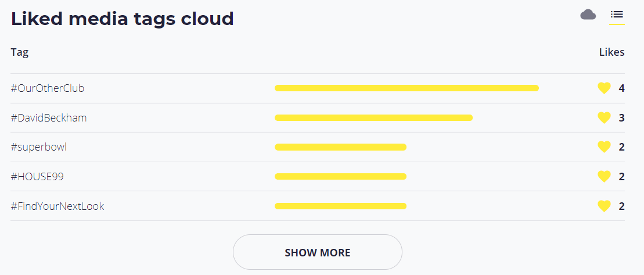The width and height of the screenshot is (644, 275).
Task: Click heart icon next to #superbowl
Action: click(604, 147)
